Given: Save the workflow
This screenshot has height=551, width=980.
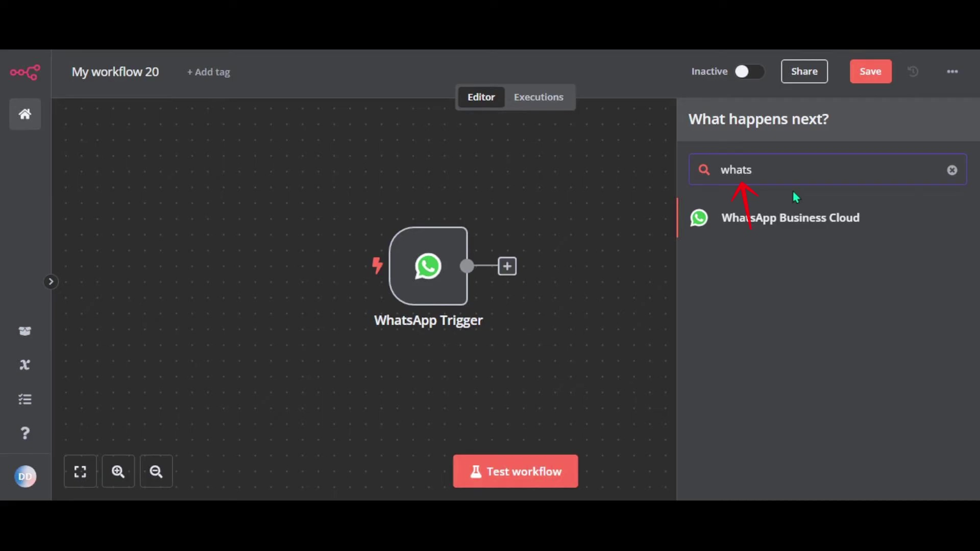Looking at the screenshot, I should (871, 71).
